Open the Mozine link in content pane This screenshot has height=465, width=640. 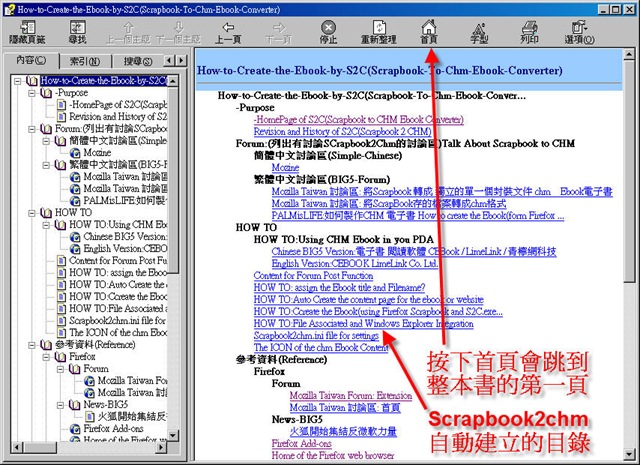click(x=285, y=167)
